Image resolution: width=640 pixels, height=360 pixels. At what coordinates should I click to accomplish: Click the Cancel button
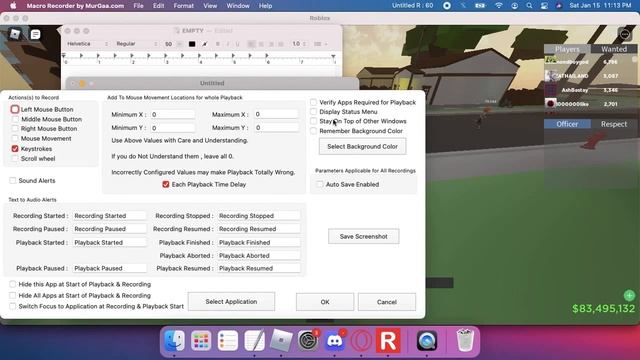coord(387,302)
